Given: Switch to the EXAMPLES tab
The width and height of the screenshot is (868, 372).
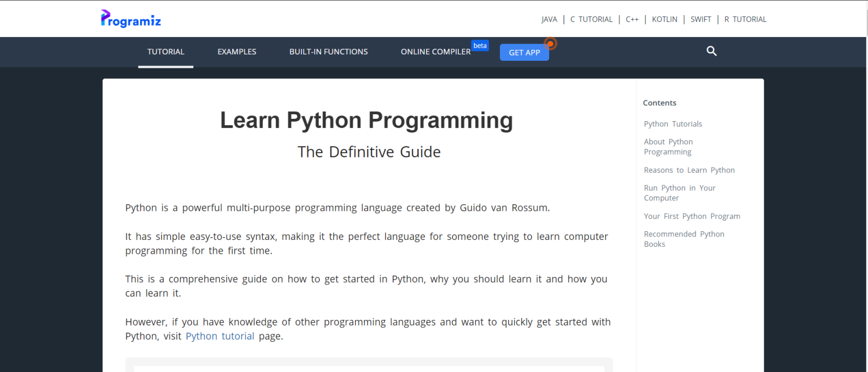Looking at the screenshot, I should 237,52.
